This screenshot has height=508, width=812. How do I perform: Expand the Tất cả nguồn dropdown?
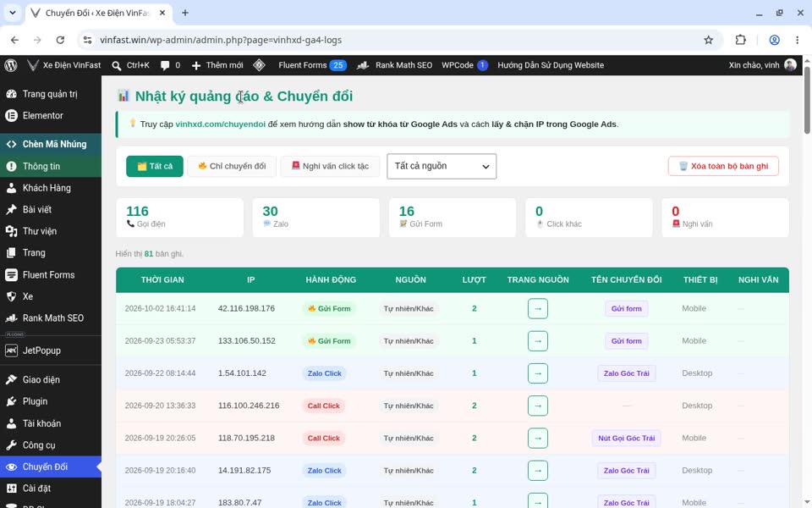point(442,167)
